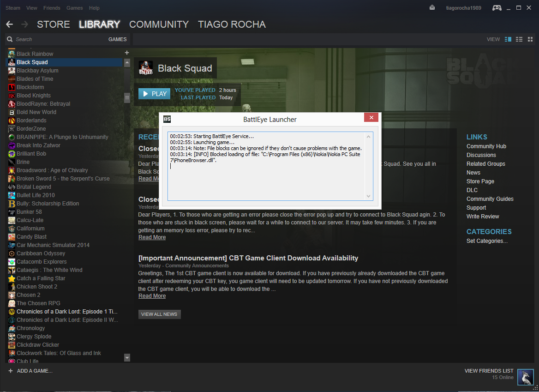Viewport: 539px width, 392px height.
Task: Open Write Review link
Action: click(x=483, y=216)
